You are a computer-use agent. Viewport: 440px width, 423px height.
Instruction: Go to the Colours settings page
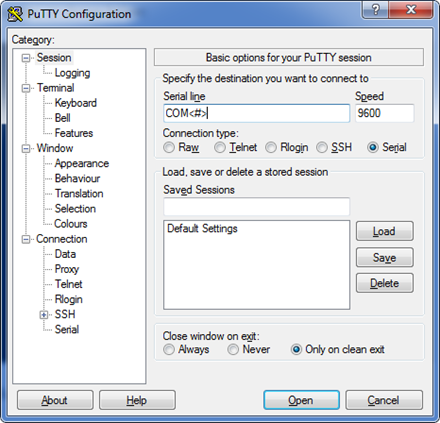pyautogui.click(x=71, y=224)
